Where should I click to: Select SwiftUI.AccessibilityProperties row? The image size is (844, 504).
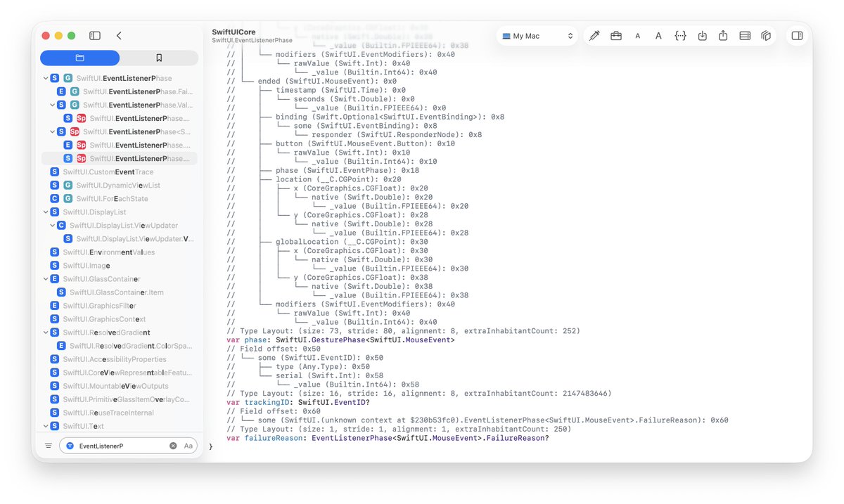coord(120,359)
